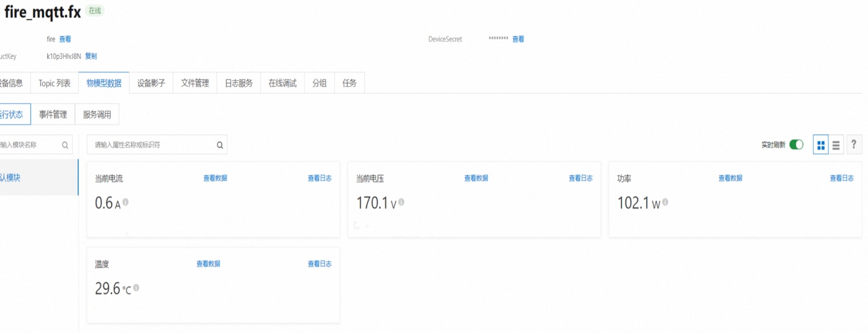Viewport: 868px width, 333px height.
Task: Open the 日志服务 tab
Action: click(239, 83)
